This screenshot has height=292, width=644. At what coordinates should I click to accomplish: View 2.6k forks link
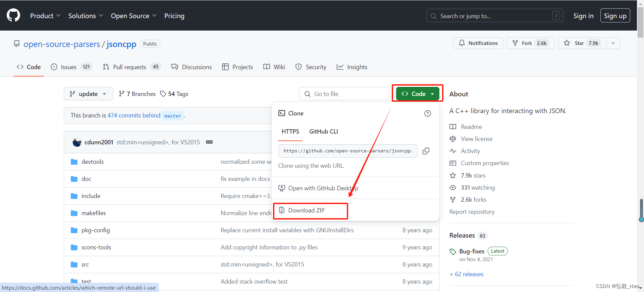pos(468,200)
